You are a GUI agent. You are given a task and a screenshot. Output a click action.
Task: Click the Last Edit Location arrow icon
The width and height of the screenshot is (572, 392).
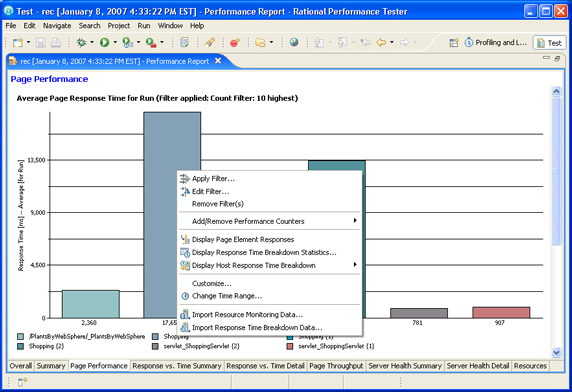tap(365, 43)
